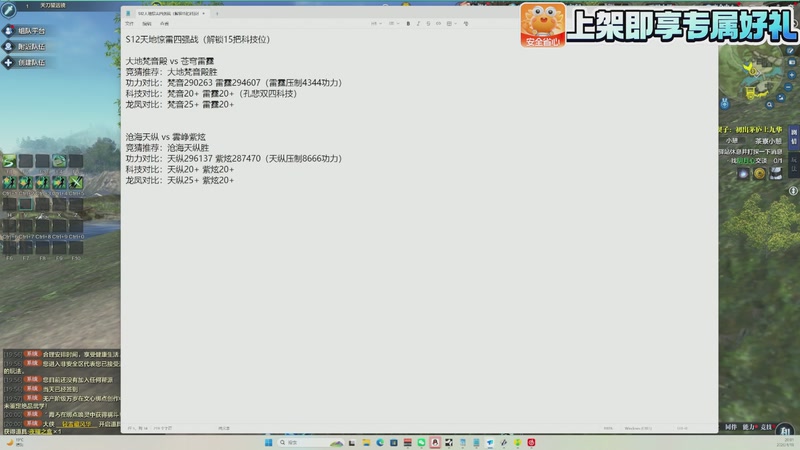Toggle bold formatting in Notepad
The width and height of the screenshot is (800, 450).
coord(408,23)
